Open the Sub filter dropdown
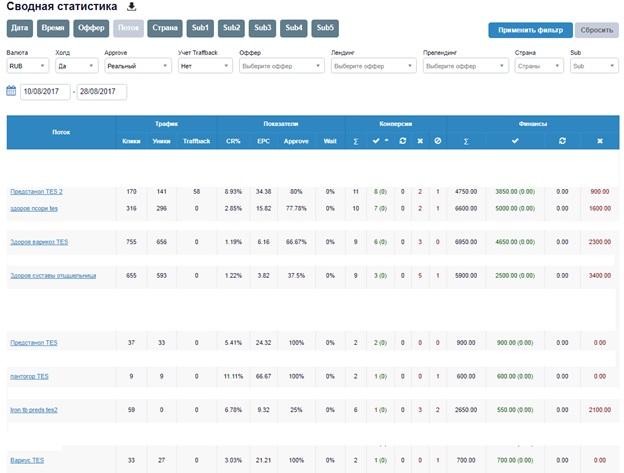This screenshot has height=473, width=624. click(594, 66)
